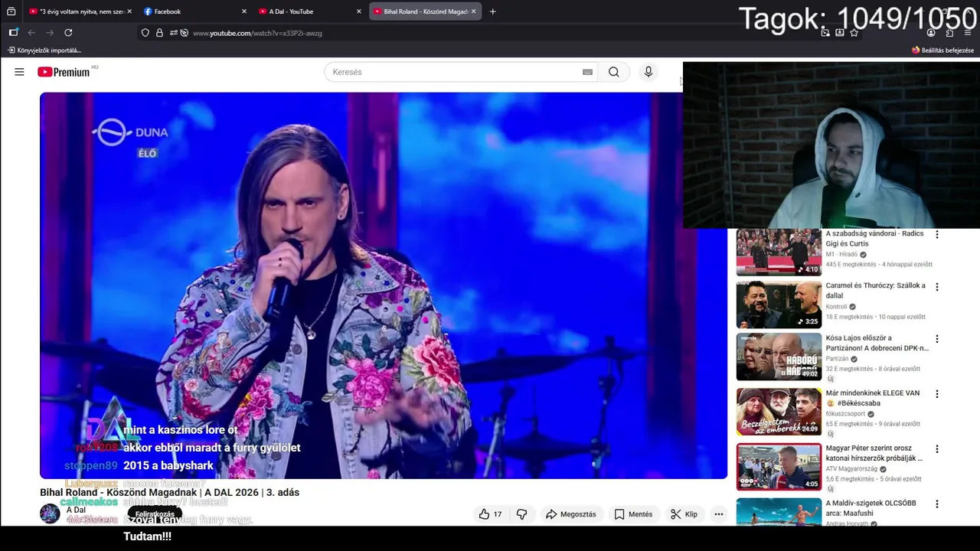This screenshot has height=551, width=980.
Task: Bookmark this page with the star icon
Action: point(854,33)
